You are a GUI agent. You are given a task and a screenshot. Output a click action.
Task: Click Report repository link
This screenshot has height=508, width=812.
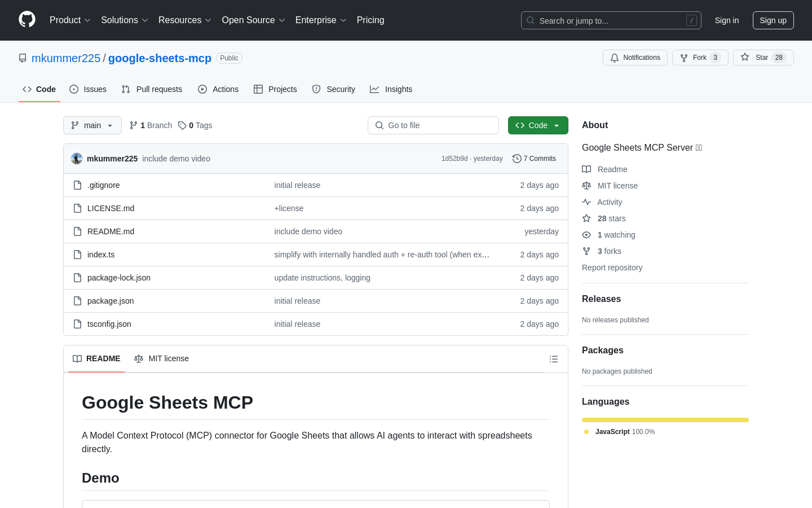tap(612, 268)
